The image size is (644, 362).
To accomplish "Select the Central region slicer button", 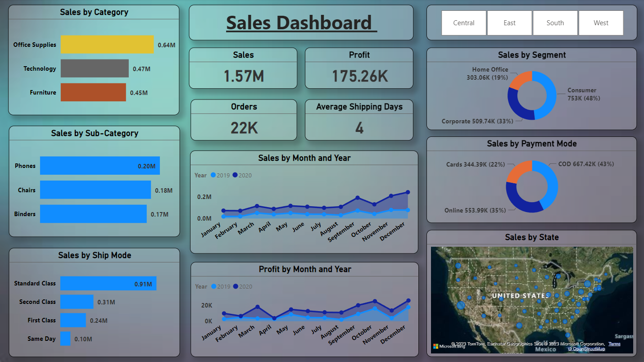I will (x=464, y=23).
